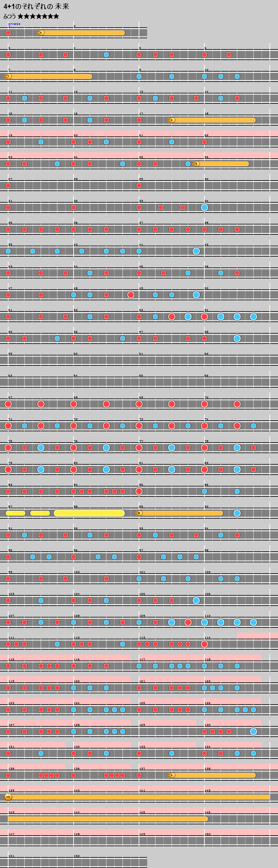The width and height of the screenshot is (278, 868).
Task: Select the lone red note at measure 27
Action: click(8, 186)
